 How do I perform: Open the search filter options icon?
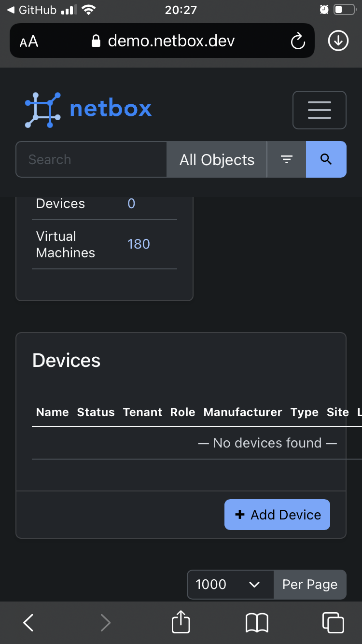tap(286, 159)
